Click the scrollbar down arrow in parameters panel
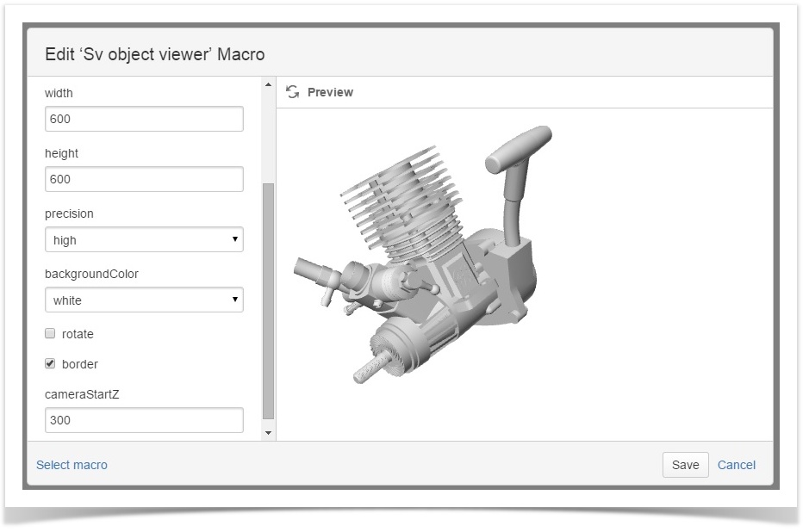809x532 pixels. [x=268, y=432]
